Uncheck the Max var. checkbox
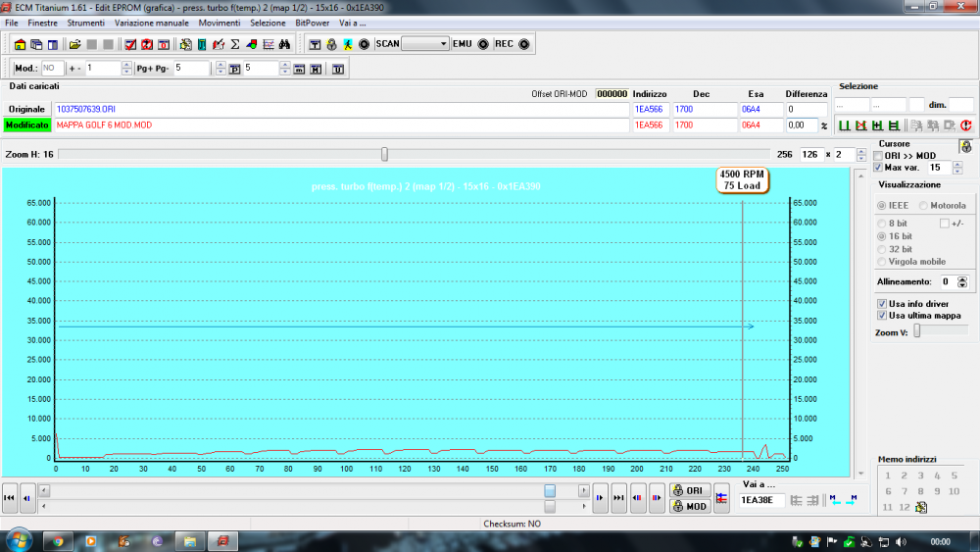This screenshot has width=980, height=552. (x=878, y=168)
